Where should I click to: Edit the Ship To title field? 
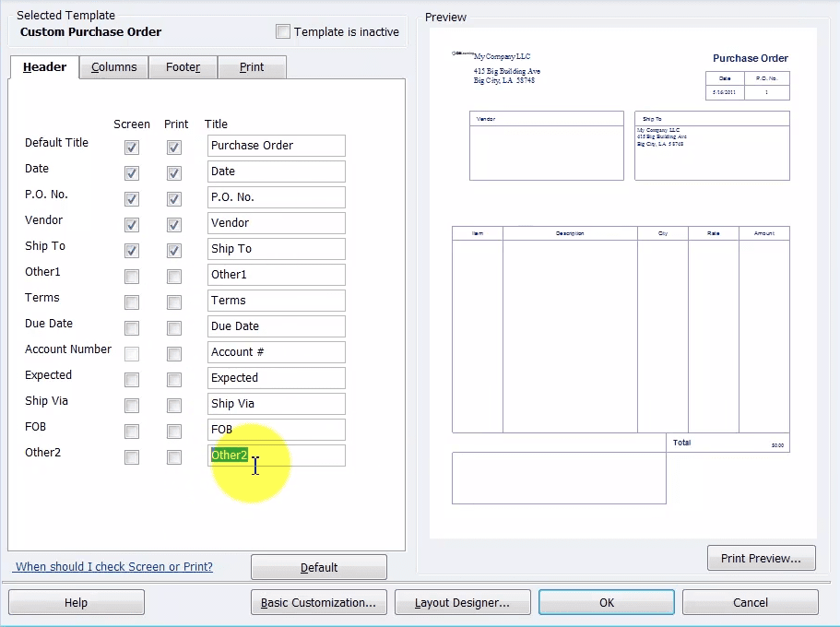(276, 249)
